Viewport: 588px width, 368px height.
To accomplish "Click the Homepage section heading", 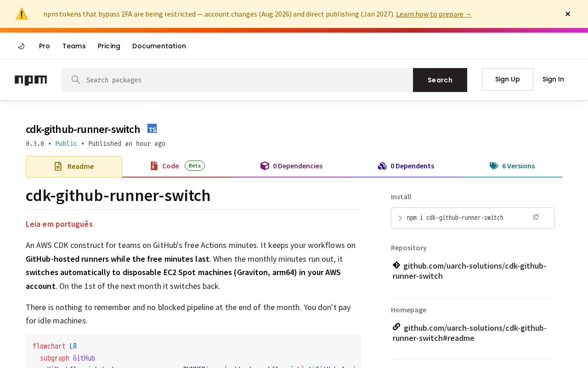I will [x=408, y=310].
